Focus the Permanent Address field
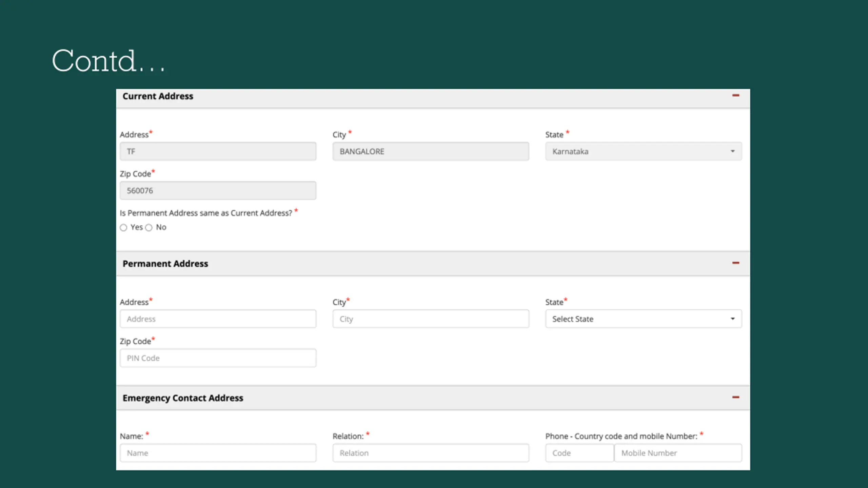 coord(218,319)
